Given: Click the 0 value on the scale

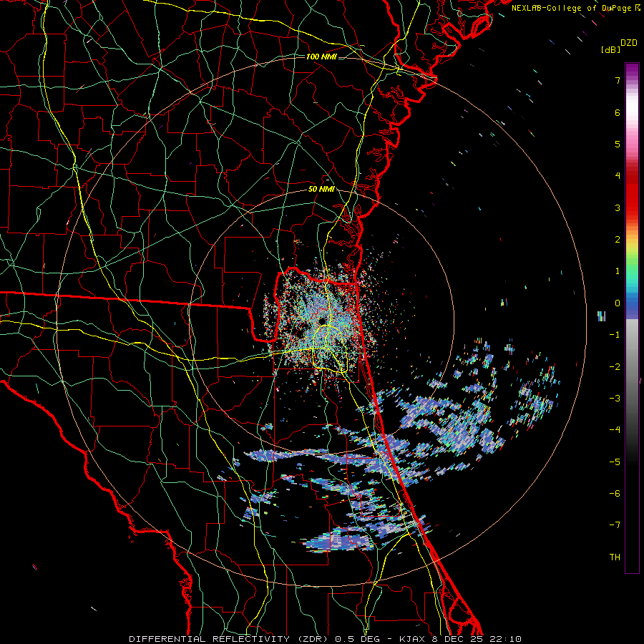Looking at the screenshot, I should pyautogui.click(x=618, y=303).
